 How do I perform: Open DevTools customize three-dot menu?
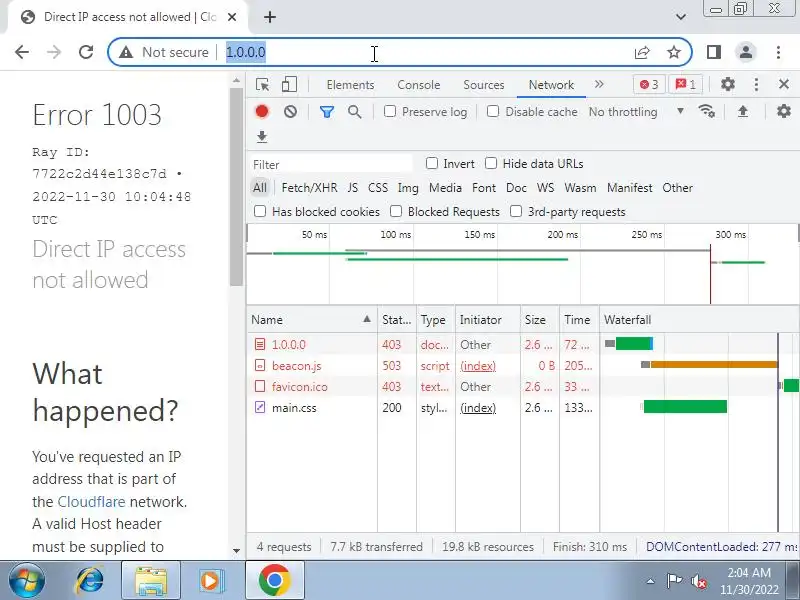click(x=756, y=84)
